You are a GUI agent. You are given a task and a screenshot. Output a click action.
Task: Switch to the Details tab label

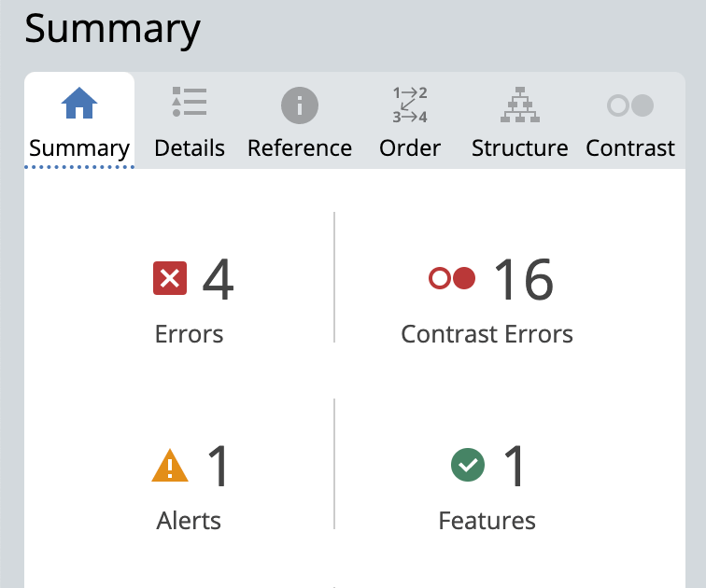190,148
